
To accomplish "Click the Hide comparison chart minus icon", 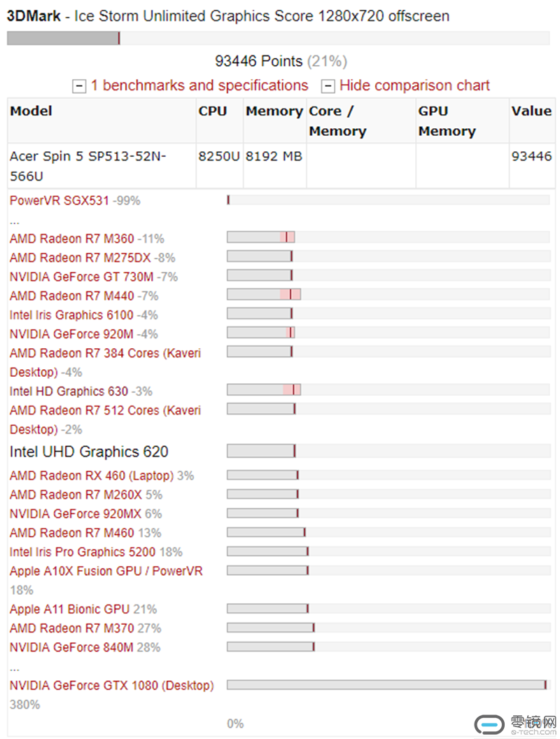I will 328,86.
